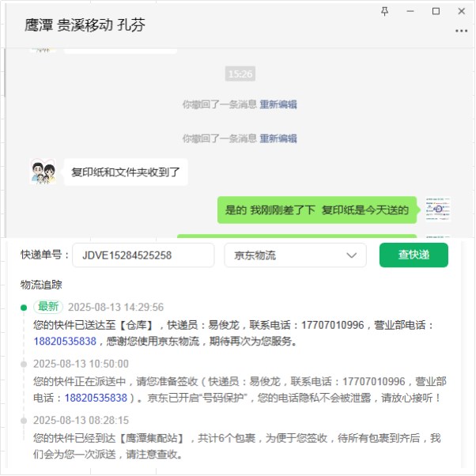Screen dimensions: 476x476
Task: Minimize the chat window
Action: point(410,11)
